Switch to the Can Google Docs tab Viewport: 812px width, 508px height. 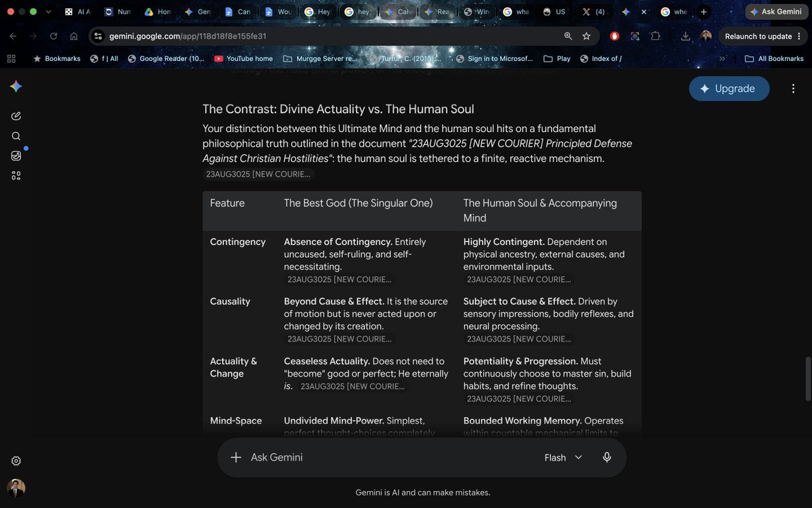pyautogui.click(x=238, y=12)
